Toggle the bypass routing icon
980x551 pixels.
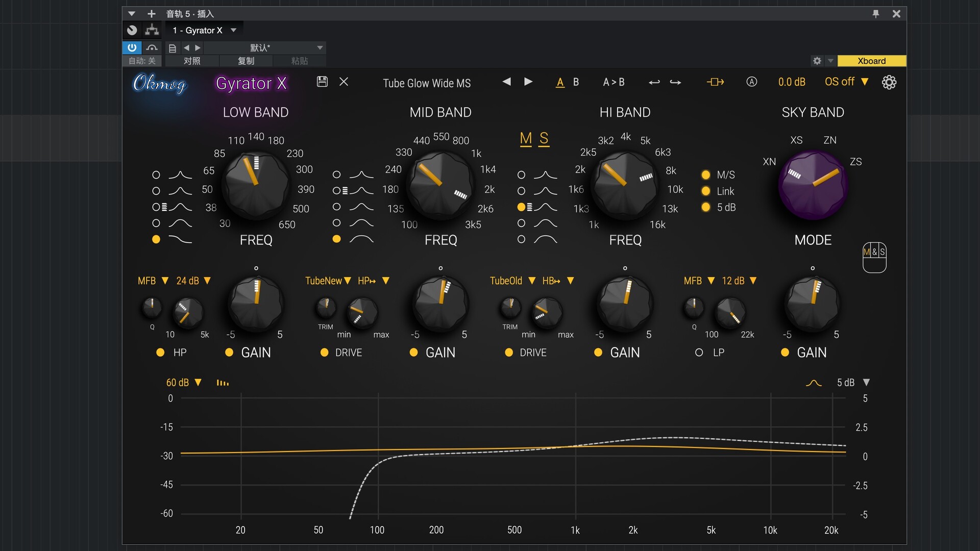(x=715, y=82)
